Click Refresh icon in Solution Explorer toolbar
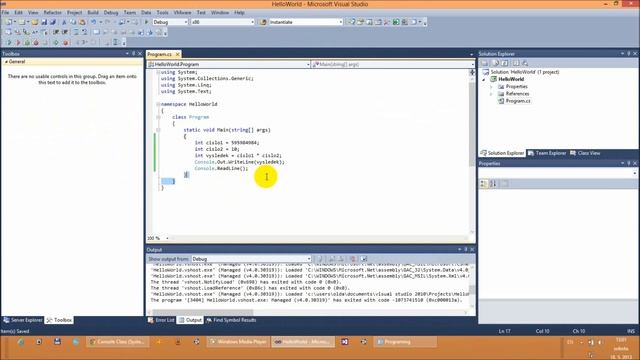Image resolution: width=640 pixels, height=360 pixels. (x=505, y=63)
